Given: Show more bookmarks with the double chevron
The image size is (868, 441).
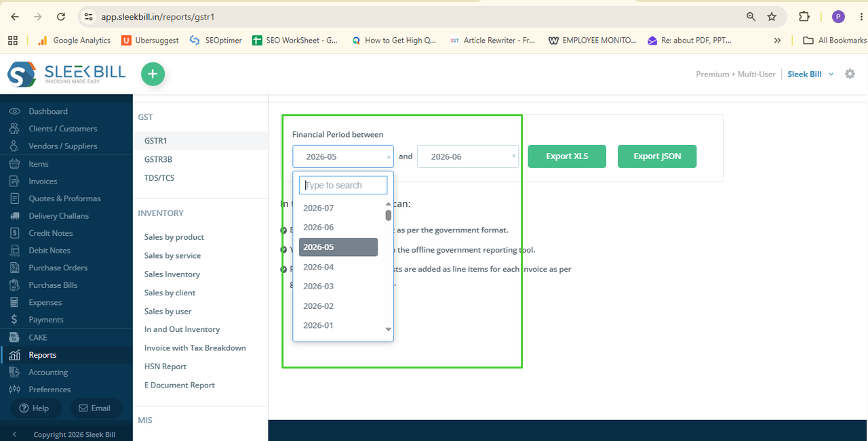Looking at the screenshot, I should pos(777,41).
